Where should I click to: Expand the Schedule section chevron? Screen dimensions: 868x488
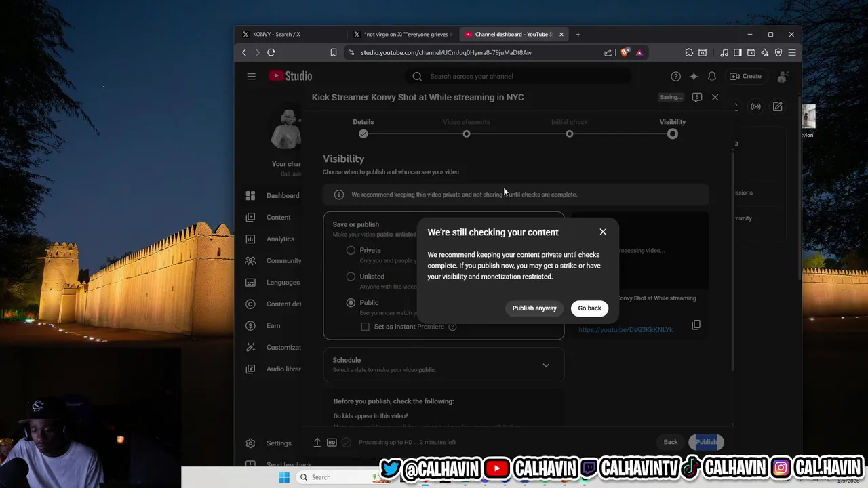point(546,365)
